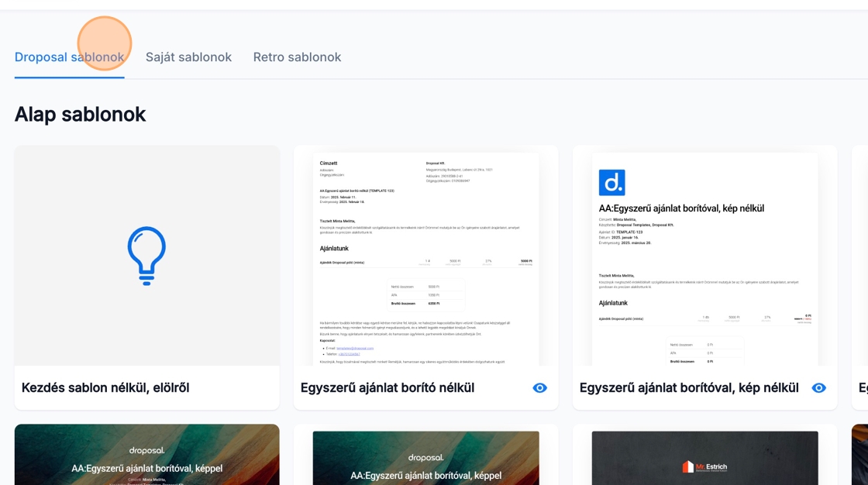This screenshot has width=868, height=485.
Task: Select the Retro sablonok tab
Action: (297, 57)
